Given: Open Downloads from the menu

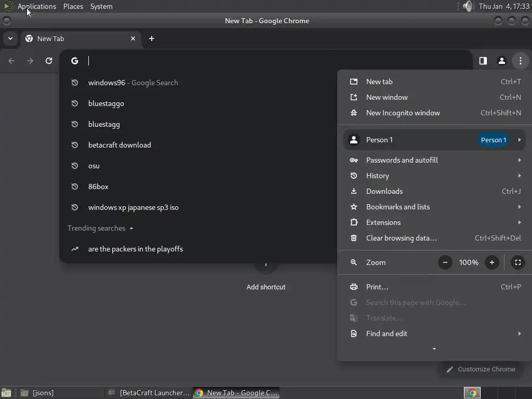Looking at the screenshot, I should click(435, 191).
